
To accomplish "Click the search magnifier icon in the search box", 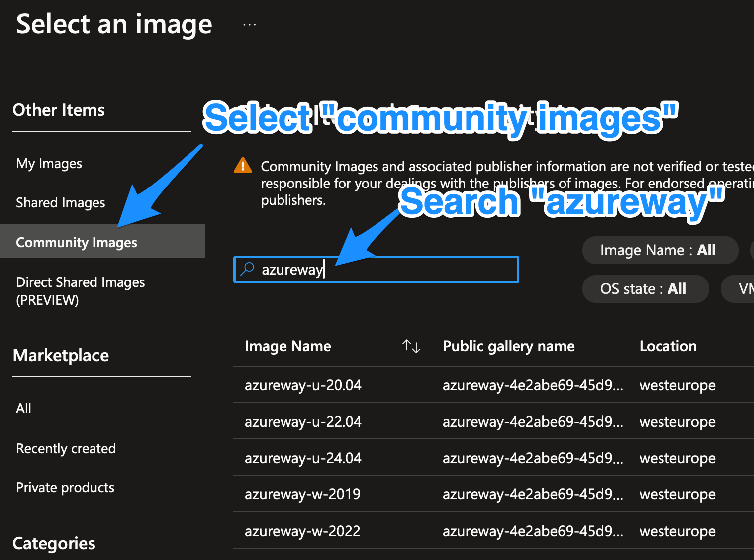I will 247,269.
